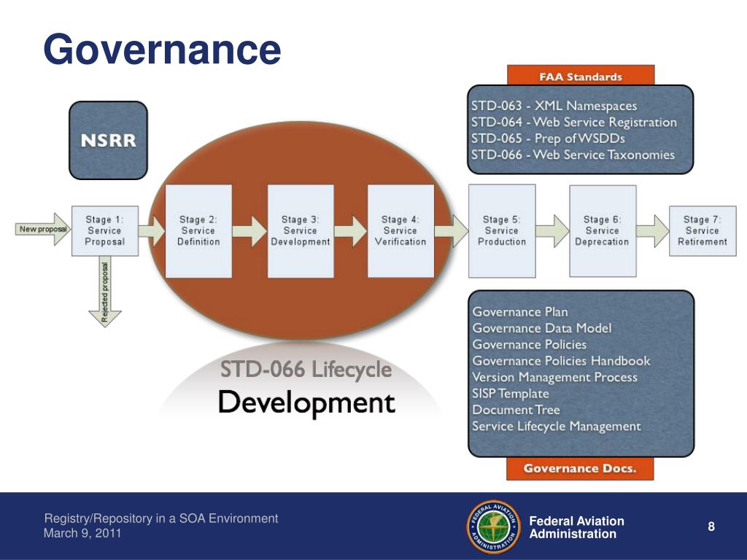Click the NSRR box

(108, 141)
